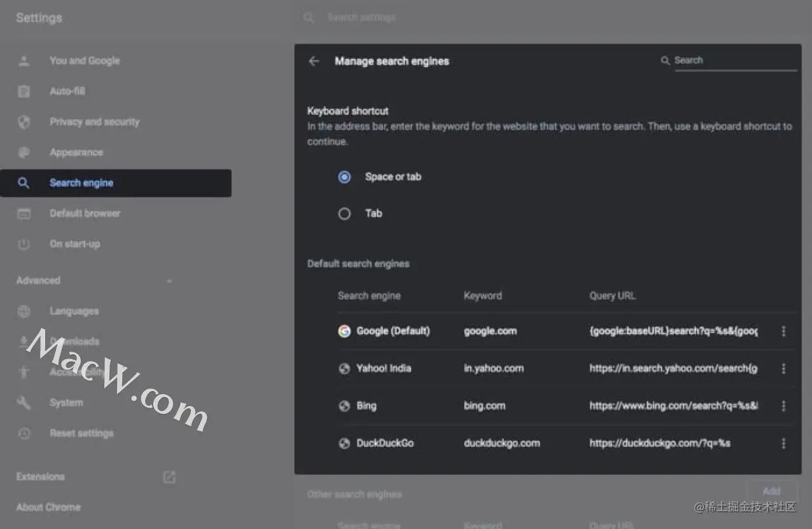Select the Tab radio button
Image resolution: width=812 pixels, height=529 pixels.
[x=344, y=214]
